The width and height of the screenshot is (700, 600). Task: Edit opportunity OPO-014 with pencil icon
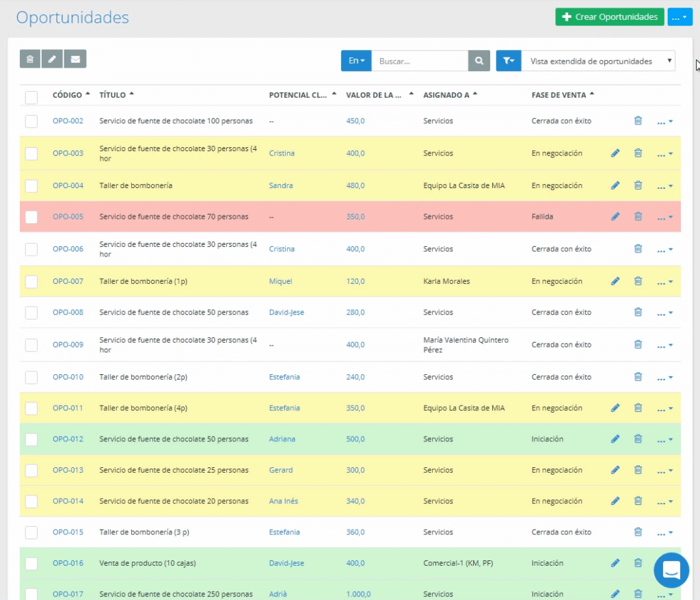point(615,501)
